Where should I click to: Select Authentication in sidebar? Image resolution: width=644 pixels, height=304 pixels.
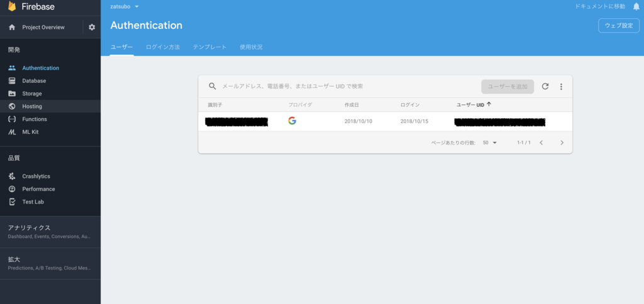[41, 68]
